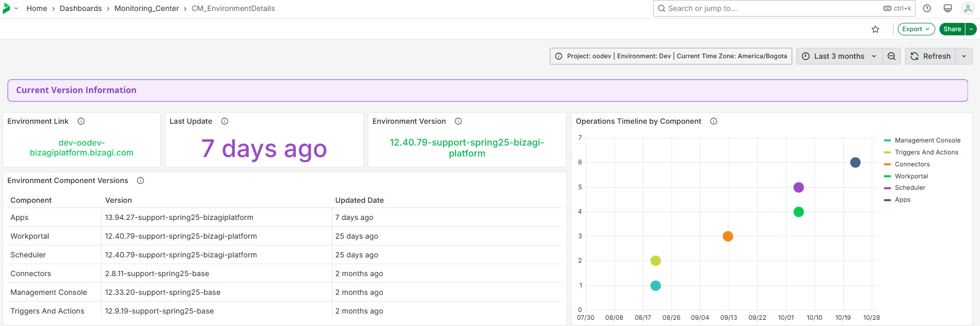
Task: Open the news feed monitor icon
Action: point(948,8)
